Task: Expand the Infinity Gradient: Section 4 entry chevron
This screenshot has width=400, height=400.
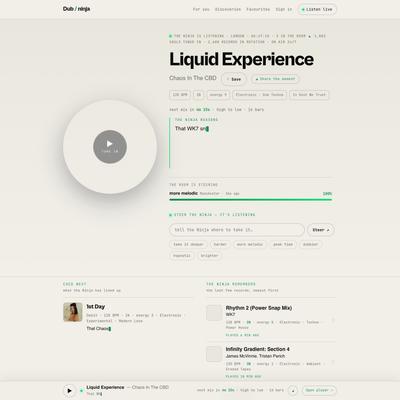Action: [332, 362]
